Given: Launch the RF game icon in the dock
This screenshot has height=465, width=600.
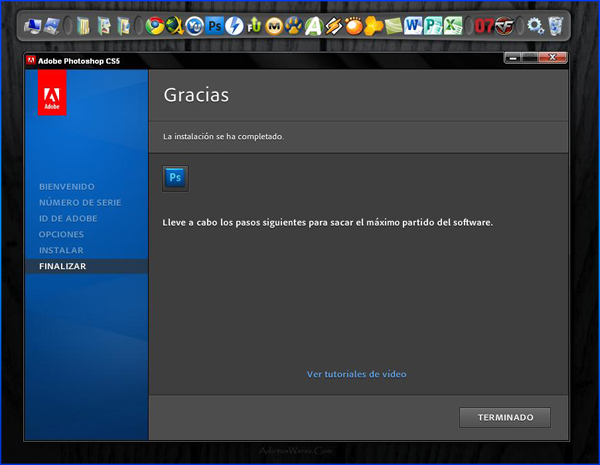Looking at the screenshot, I should point(504,26).
